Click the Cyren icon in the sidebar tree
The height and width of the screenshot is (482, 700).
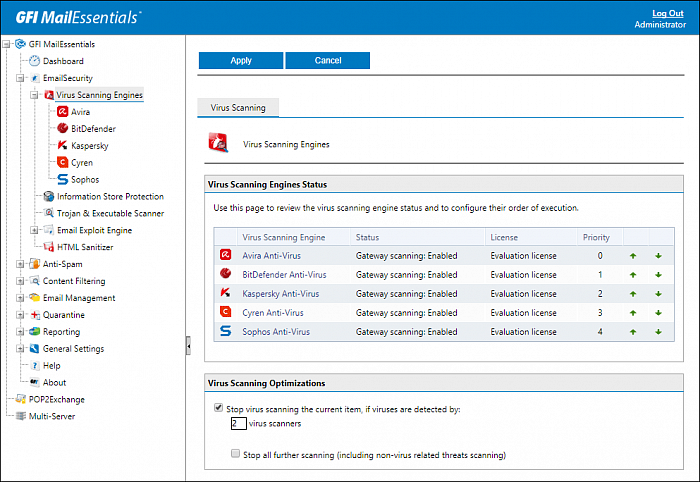click(62, 162)
